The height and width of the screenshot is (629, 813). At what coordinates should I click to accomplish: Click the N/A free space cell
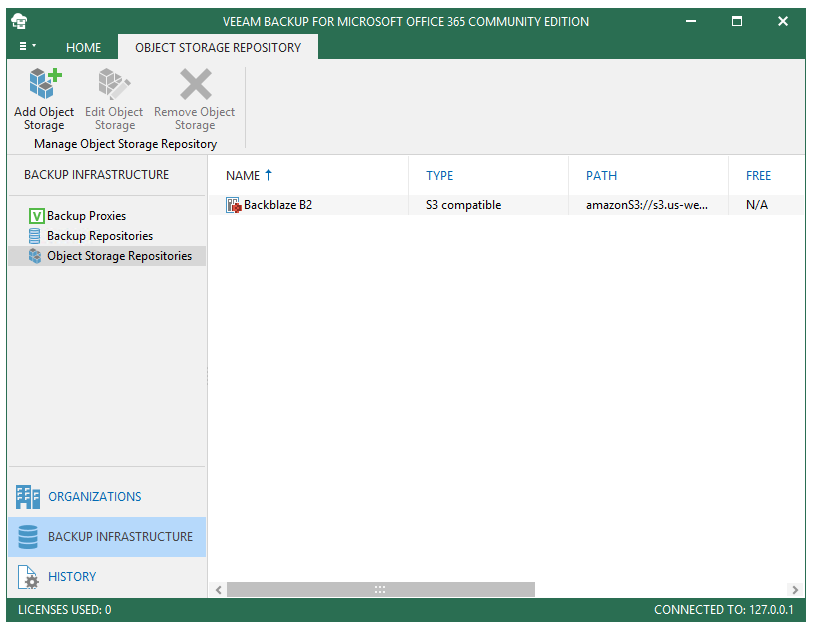click(x=756, y=205)
